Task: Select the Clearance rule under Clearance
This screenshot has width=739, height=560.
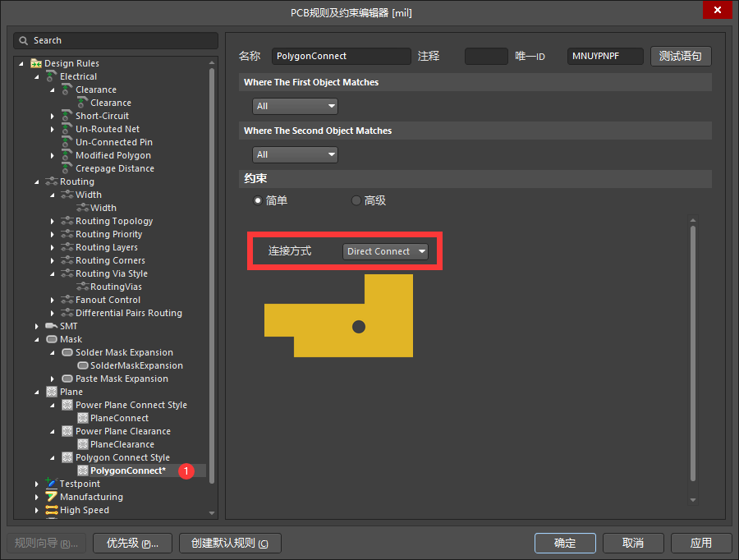Action: [x=111, y=103]
